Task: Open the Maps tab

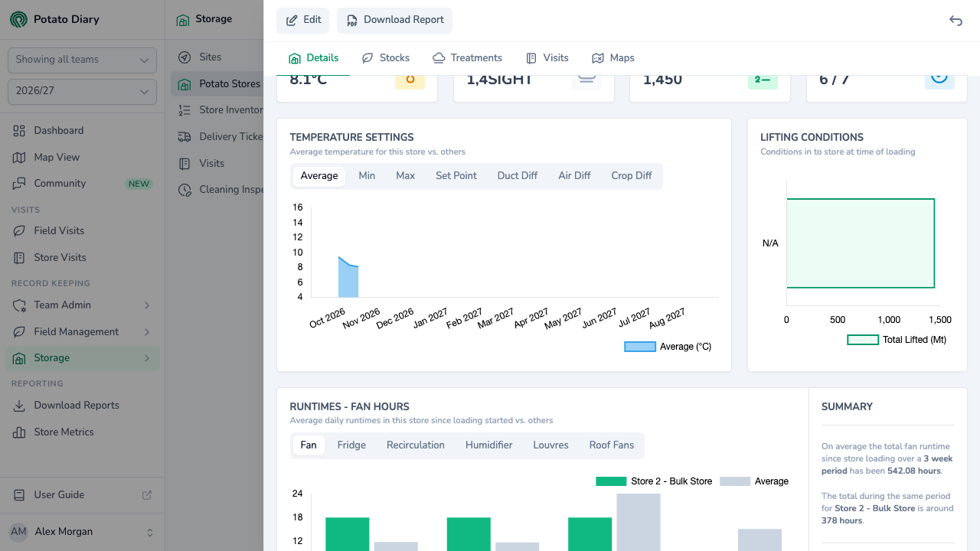Action: (x=612, y=58)
